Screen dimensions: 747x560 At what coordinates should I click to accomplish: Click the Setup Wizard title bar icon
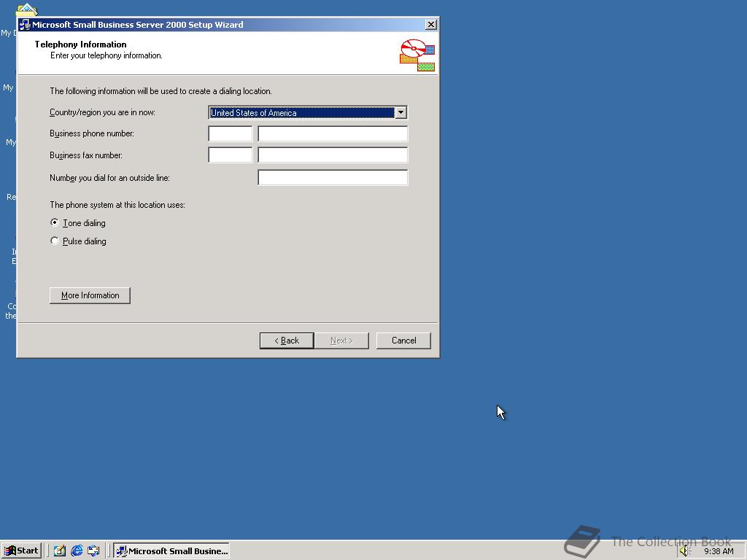tap(25, 25)
